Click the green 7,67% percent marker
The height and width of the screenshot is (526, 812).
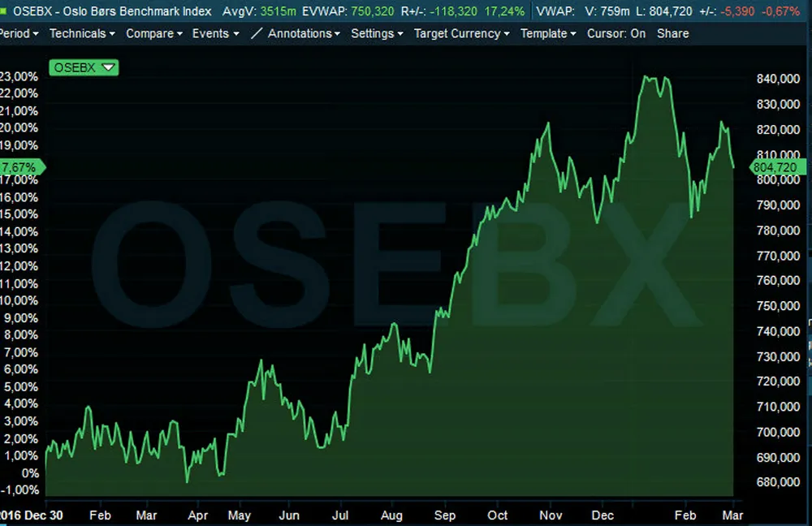(x=21, y=167)
